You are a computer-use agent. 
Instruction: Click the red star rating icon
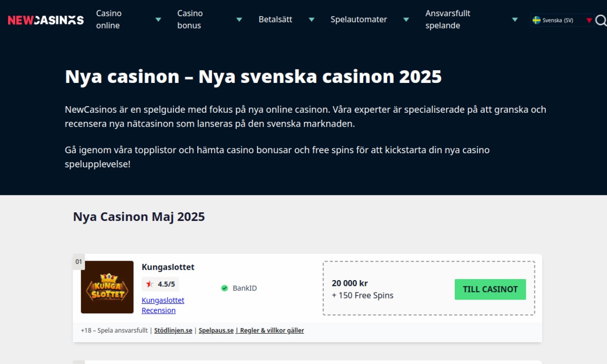point(150,284)
